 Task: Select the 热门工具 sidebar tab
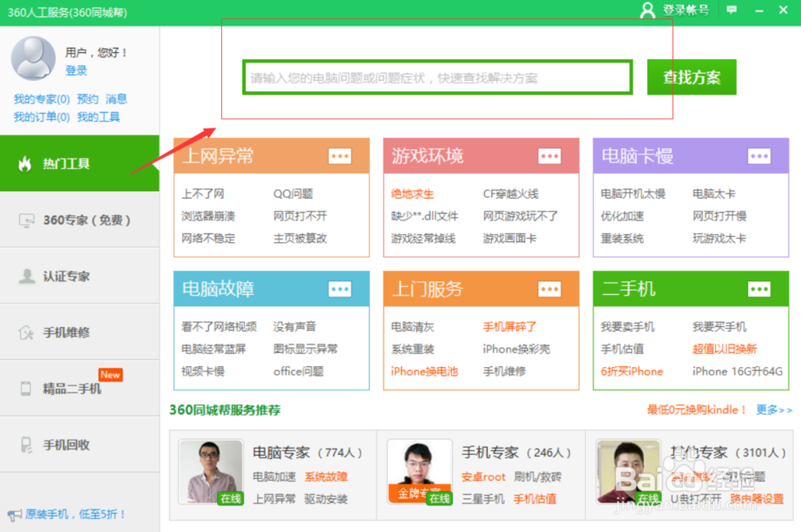(79, 163)
